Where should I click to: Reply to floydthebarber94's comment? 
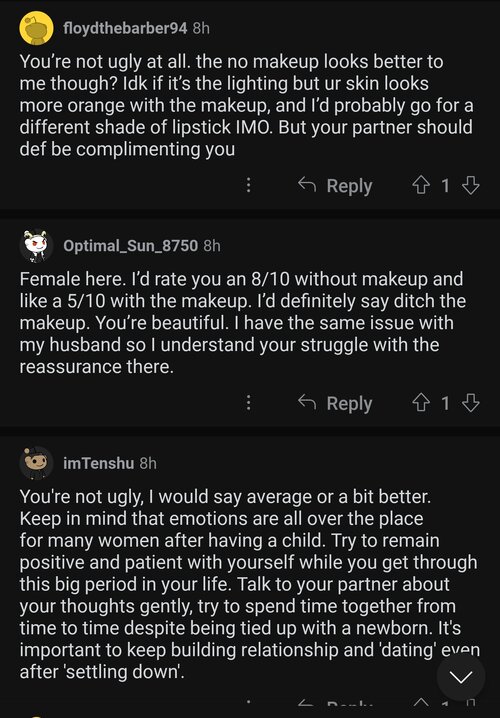coord(335,186)
